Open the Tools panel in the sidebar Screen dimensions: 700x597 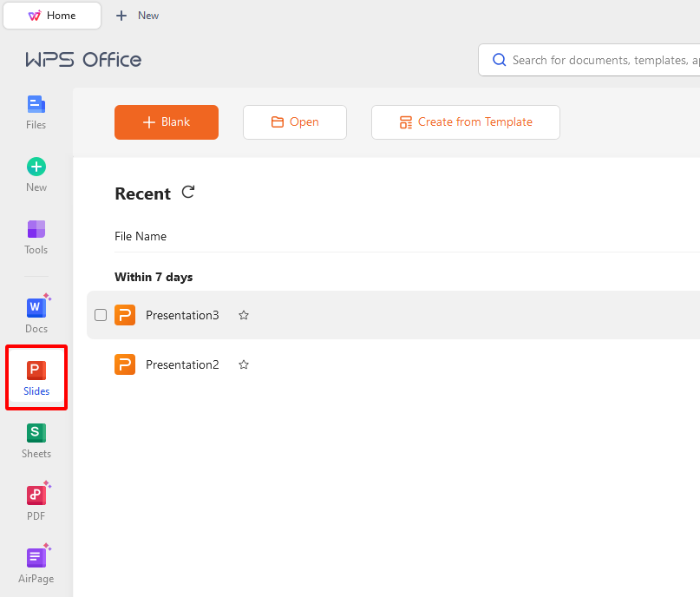[x=36, y=237]
